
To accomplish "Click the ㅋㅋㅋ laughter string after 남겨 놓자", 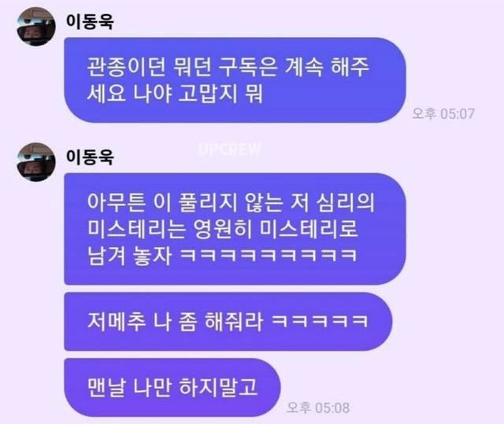I will click(x=269, y=256).
